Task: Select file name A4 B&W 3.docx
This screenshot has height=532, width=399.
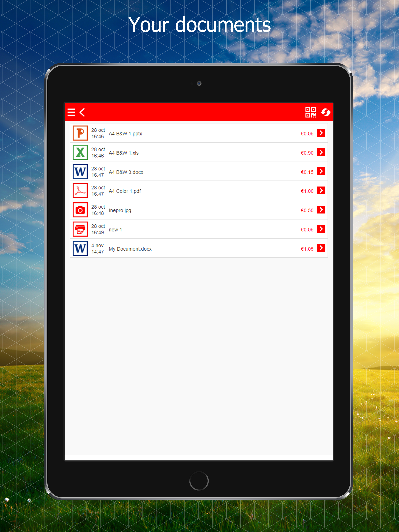Action: pos(126,172)
